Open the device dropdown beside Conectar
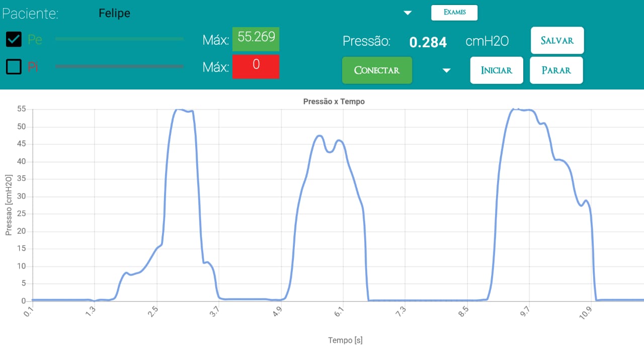 446,71
